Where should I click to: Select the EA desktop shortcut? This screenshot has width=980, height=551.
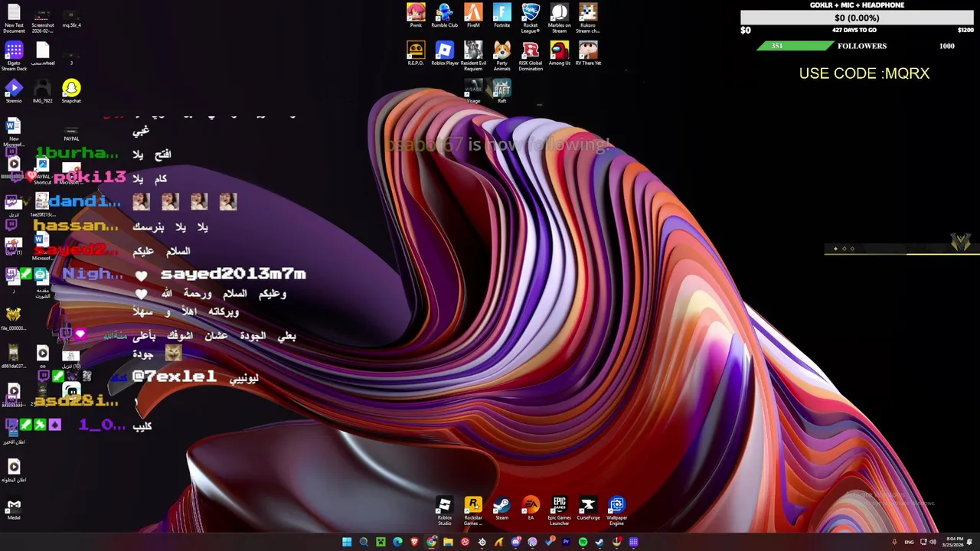click(x=531, y=509)
